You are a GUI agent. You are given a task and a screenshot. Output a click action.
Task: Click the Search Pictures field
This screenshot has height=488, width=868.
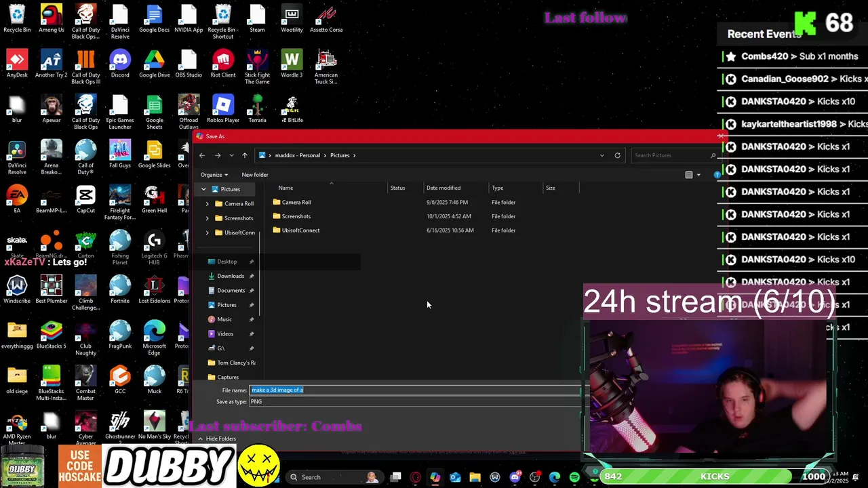point(675,155)
